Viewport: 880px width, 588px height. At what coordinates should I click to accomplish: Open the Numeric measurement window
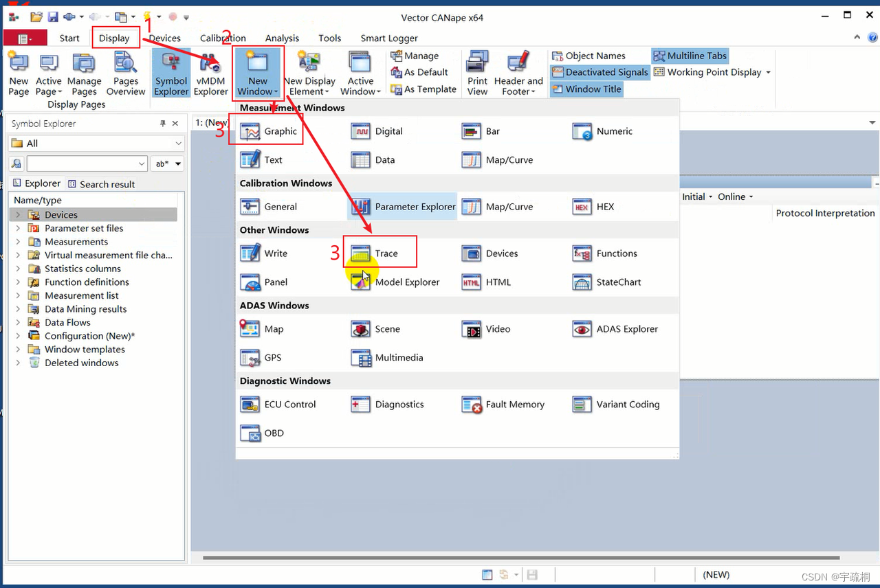[602, 131]
